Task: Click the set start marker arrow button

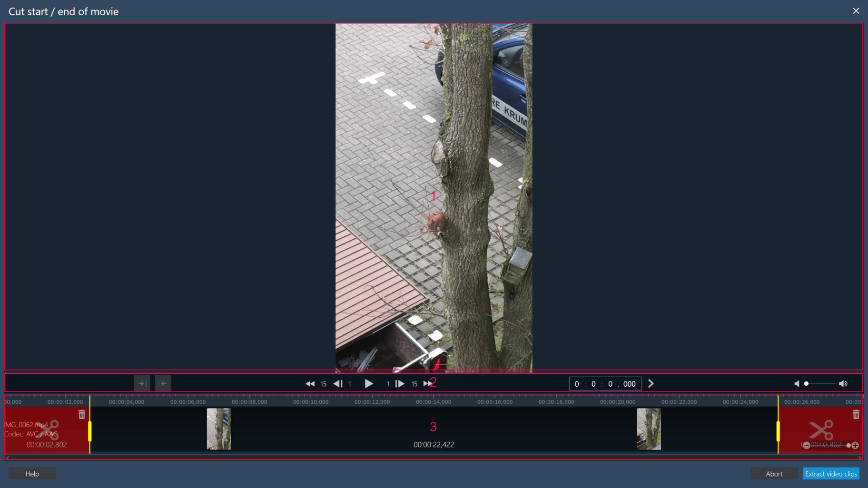Action: [x=142, y=383]
